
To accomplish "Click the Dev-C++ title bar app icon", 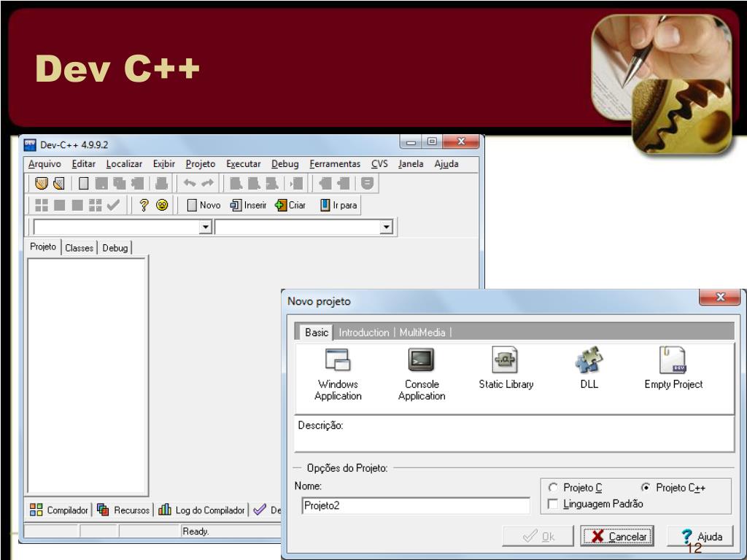I will coord(30,145).
